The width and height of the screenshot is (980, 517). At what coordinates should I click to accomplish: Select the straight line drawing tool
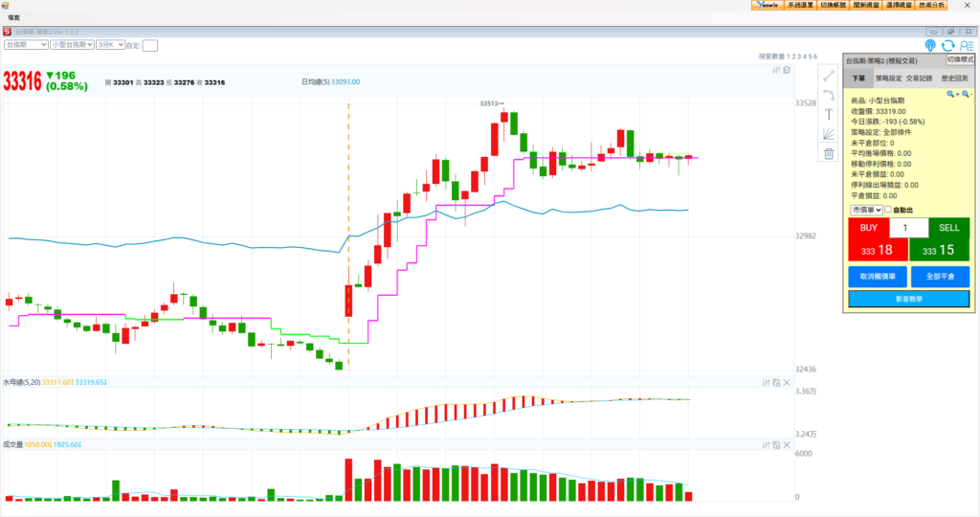829,75
